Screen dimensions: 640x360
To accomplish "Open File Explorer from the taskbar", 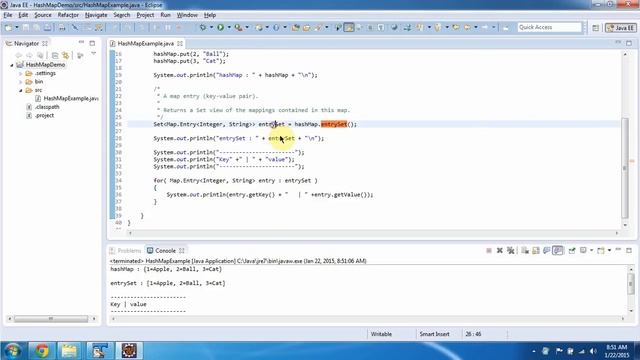I will point(69,351).
